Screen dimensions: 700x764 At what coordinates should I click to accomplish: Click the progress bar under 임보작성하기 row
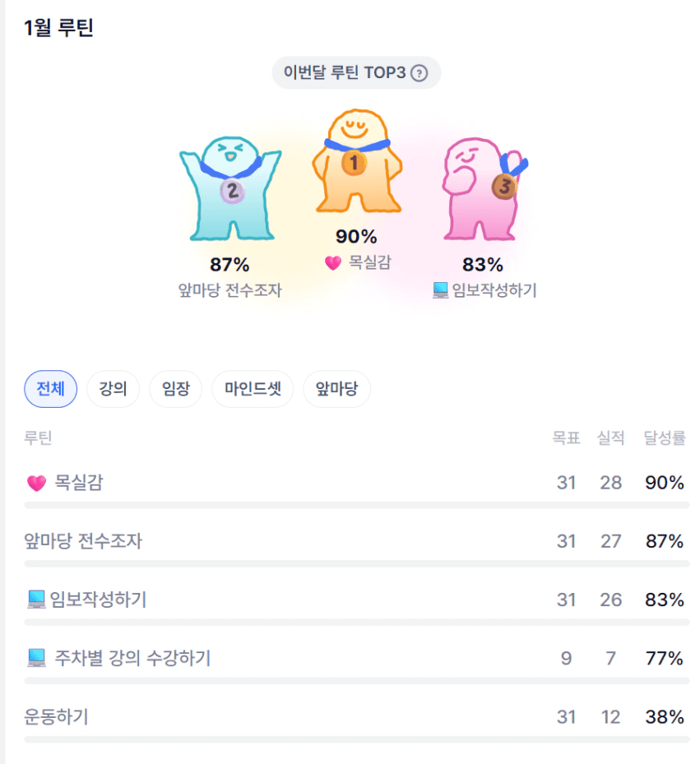[357, 623]
